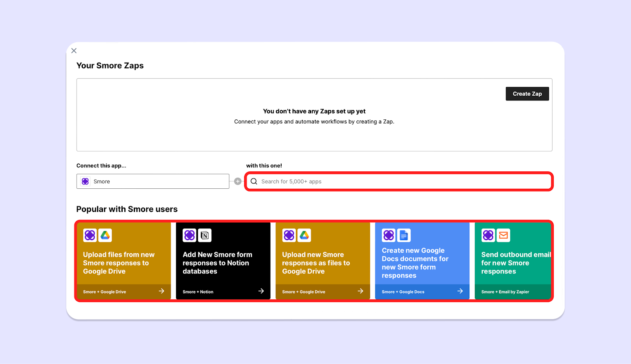Click the Google Docs icon on blue card
This screenshot has width=631, height=364.
404,235
